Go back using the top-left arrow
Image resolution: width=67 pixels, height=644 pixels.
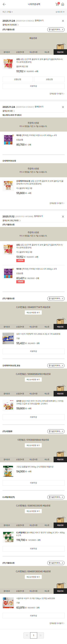pos(4,4)
